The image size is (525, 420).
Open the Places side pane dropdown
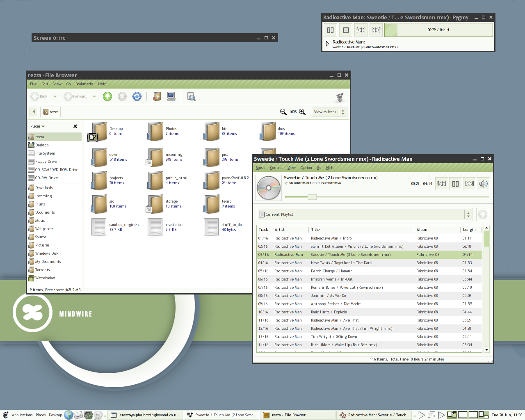tap(38, 126)
